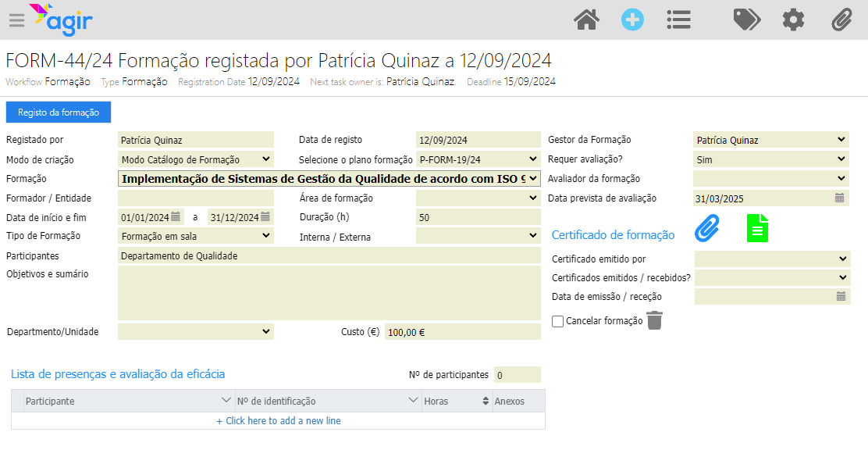Click the Registado por field
Image resolution: width=868 pixels, height=457 pixels.
click(x=196, y=140)
